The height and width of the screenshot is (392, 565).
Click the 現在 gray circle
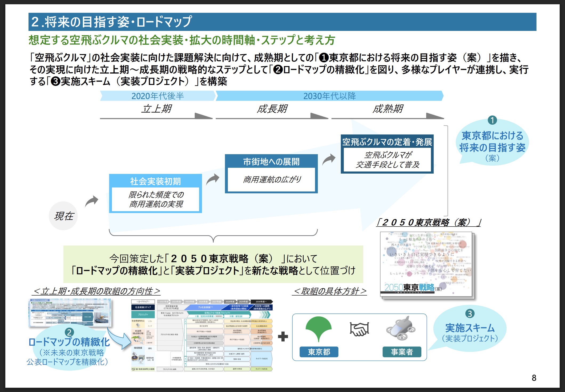63,216
